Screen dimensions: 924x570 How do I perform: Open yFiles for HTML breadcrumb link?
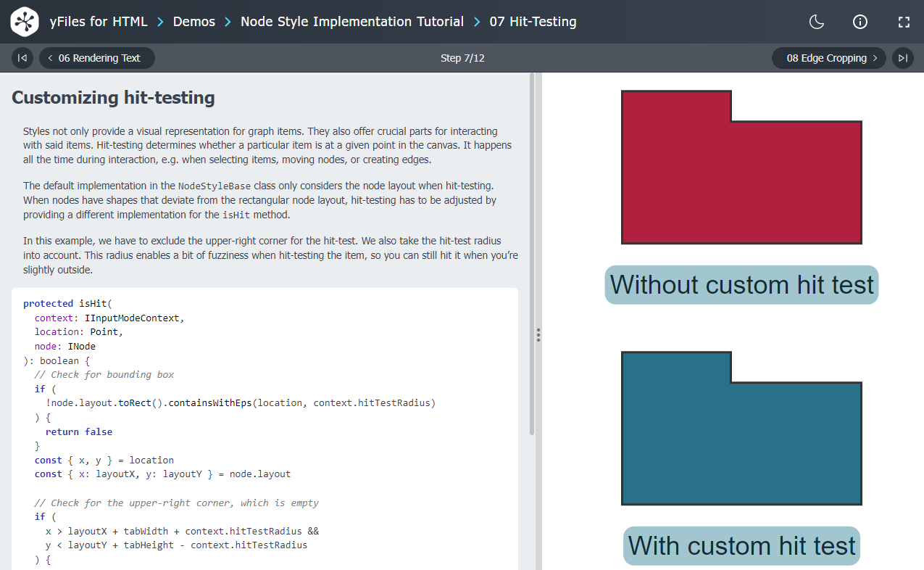coord(99,22)
